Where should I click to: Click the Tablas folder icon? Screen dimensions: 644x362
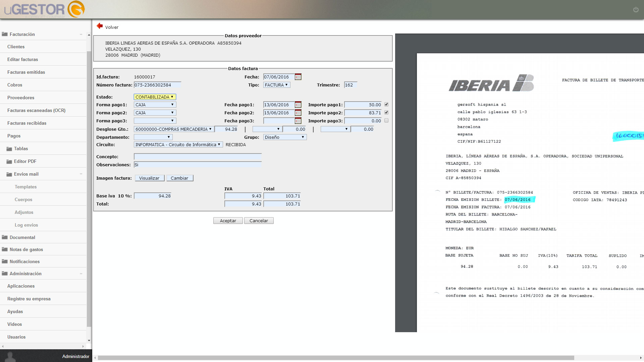tap(9, 149)
